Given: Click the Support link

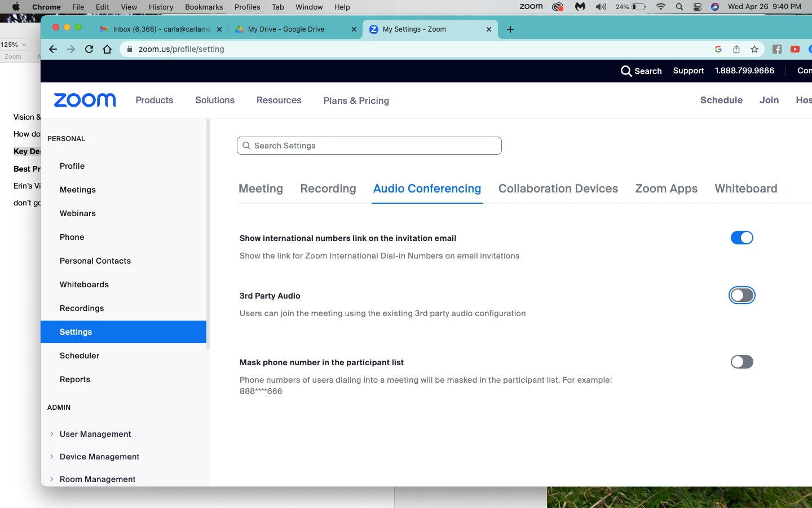Looking at the screenshot, I should pos(689,71).
